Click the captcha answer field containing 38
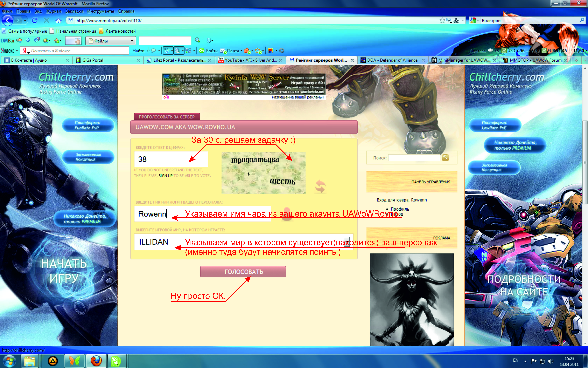 171,159
